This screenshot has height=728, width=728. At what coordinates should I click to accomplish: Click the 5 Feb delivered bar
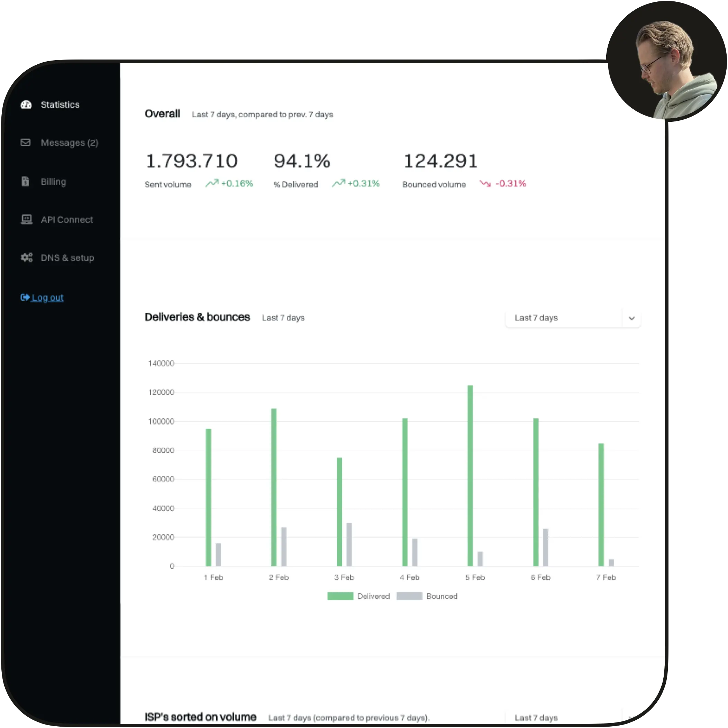tap(470, 475)
